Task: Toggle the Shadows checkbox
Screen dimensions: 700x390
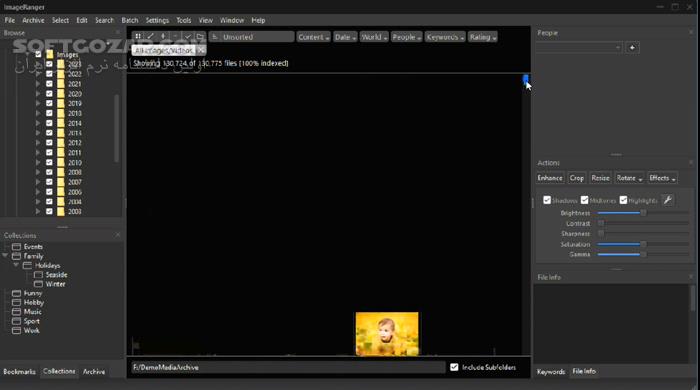Action: pyautogui.click(x=547, y=200)
